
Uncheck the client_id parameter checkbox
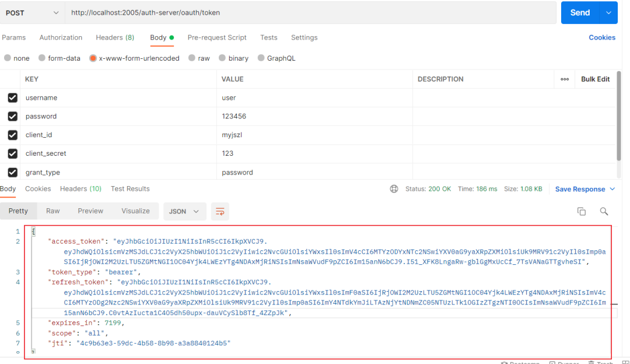pos(12,135)
